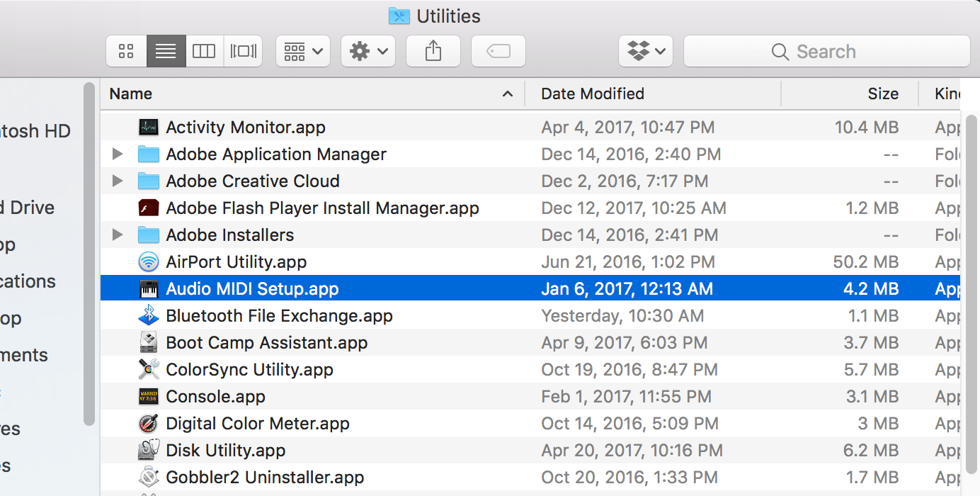Select the Adobe Creative Cloud folder icon
This screenshot has height=496, width=980.
pyautogui.click(x=149, y=181)
